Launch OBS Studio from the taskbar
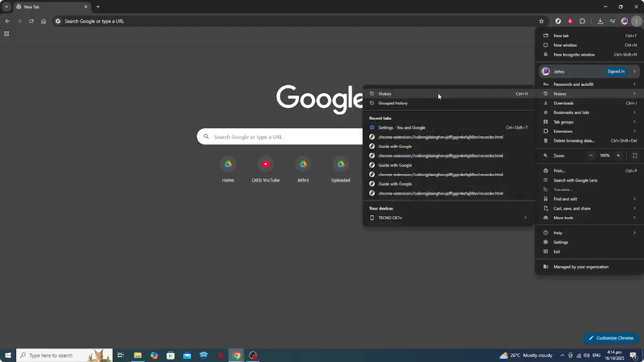The image size is (644, 362). [x=253, y=355]
